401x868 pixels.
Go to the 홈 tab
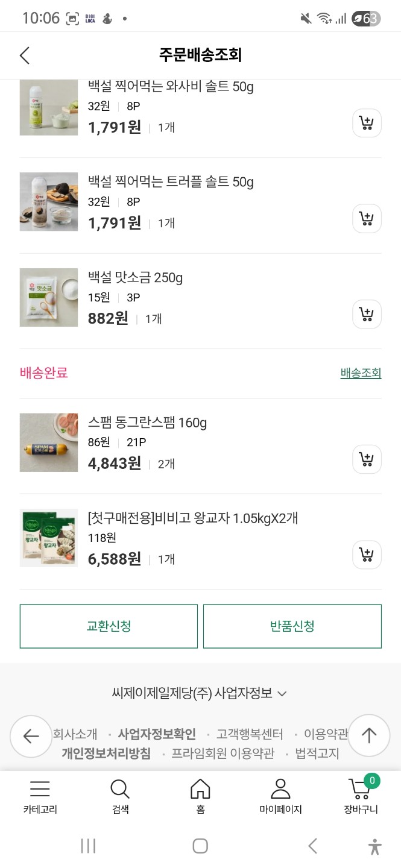(x=200, y=796)
